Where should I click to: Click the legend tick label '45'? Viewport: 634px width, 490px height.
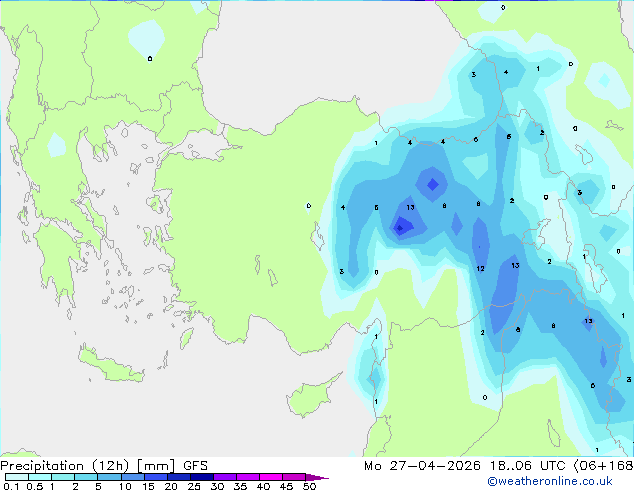[286, 486]
